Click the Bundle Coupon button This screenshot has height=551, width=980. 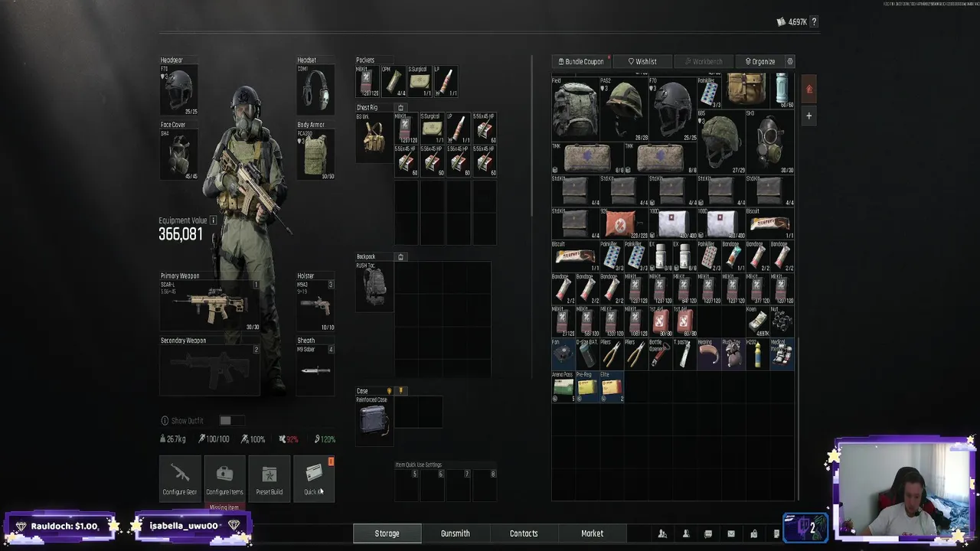(581, 61)
